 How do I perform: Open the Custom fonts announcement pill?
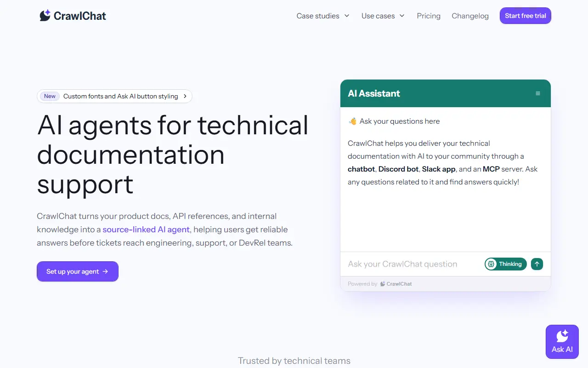point(114,96)
